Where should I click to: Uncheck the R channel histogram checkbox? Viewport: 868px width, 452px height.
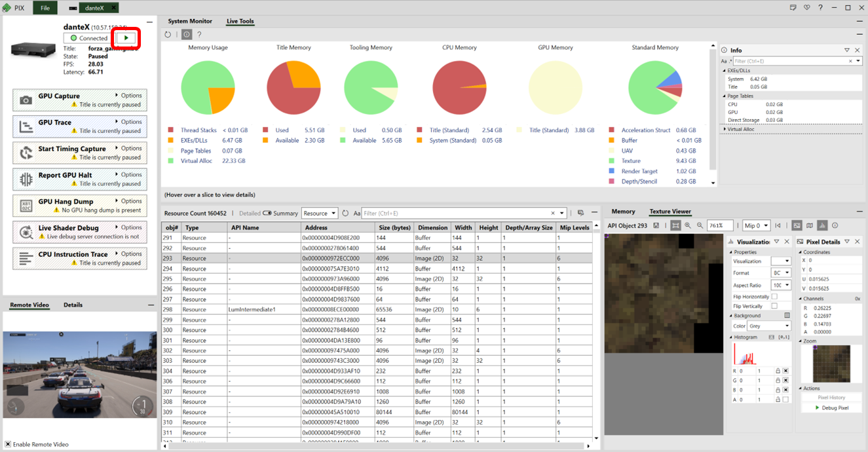pyautogui.click(x=785, y=371)
